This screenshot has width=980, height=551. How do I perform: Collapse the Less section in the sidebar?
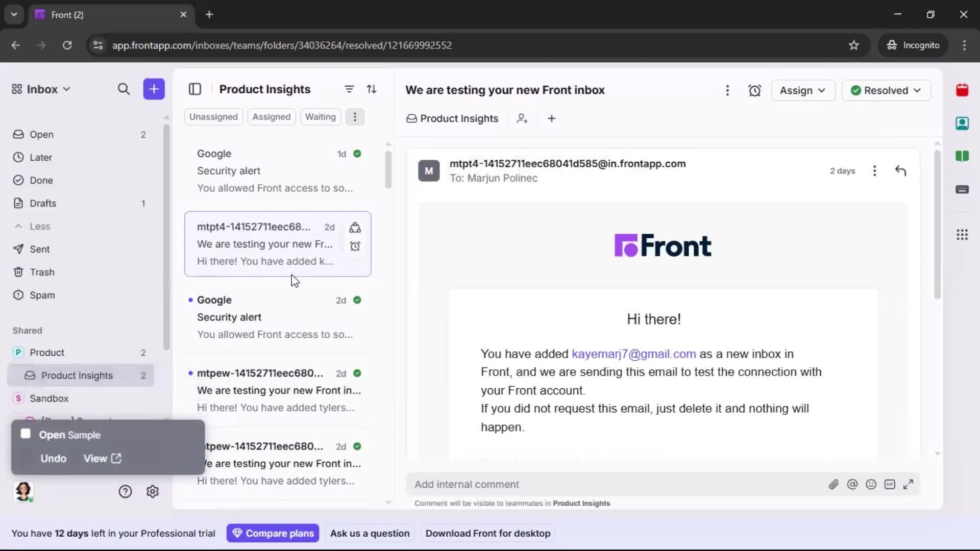[32, 227]
